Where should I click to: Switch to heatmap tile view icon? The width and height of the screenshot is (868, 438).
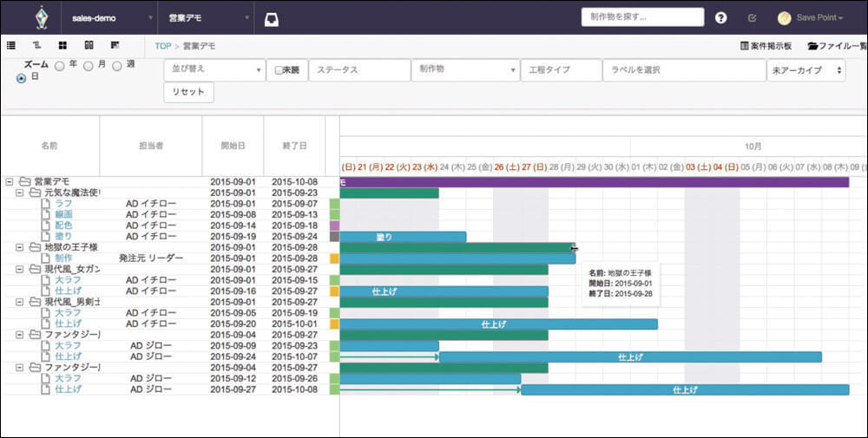(x=115, y=45)
